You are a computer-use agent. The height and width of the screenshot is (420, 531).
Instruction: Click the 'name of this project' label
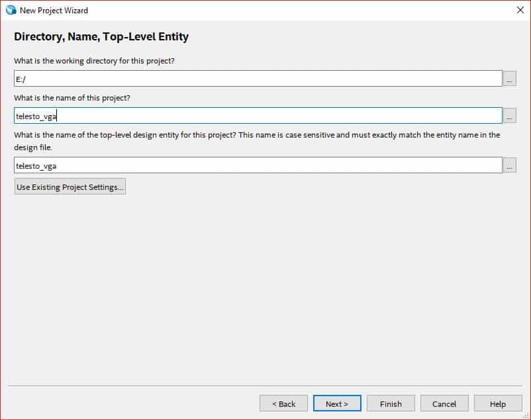[x=72, y=98]
